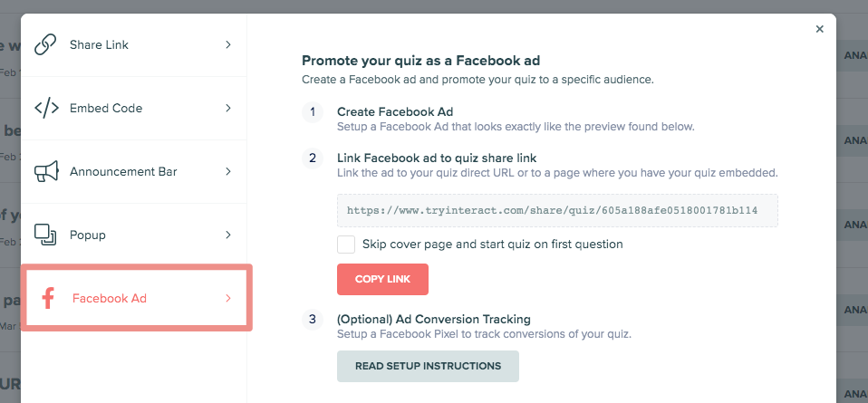The height and width of the screenshot is (403, 868).
Task: Click the step 1 number circle
Action: [313, 112]
